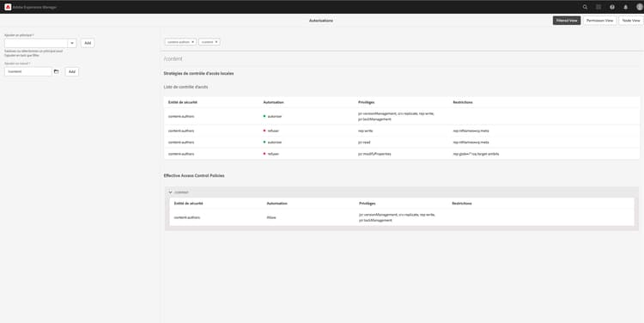Remove the content-authors filter tag
The image size is (644, 323).
[x=192, y=42]
